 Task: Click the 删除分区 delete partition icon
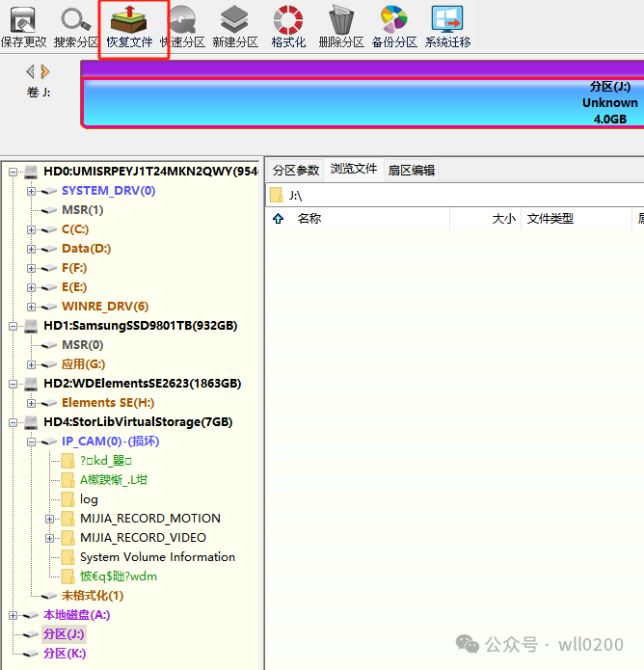[x=341, y=26]
